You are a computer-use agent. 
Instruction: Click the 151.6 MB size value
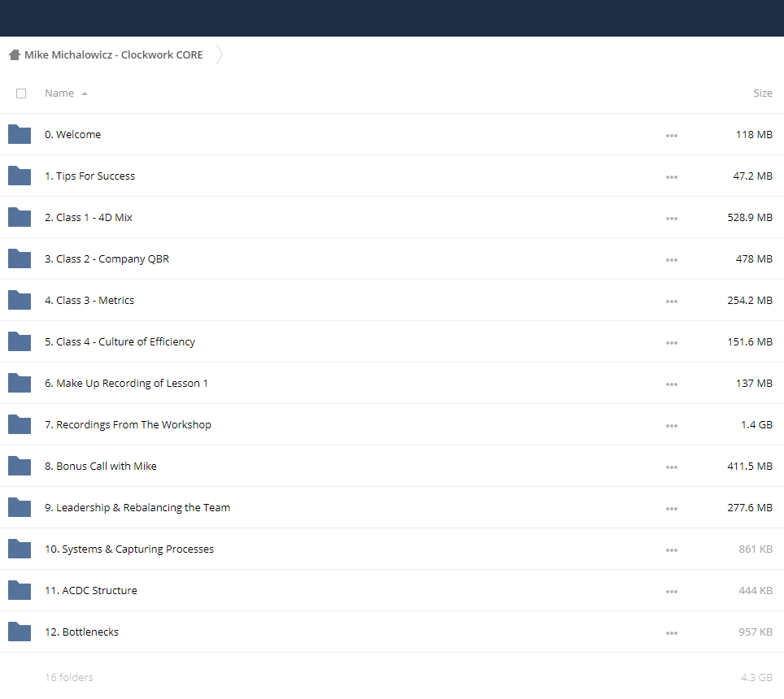point(750,341)
